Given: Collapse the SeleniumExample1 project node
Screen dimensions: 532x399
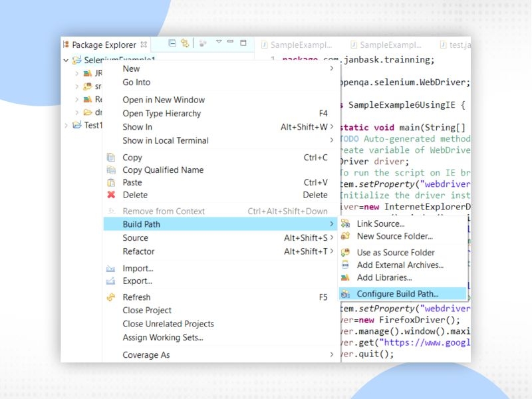Looking at the screenshot, I should click(65, 59).
